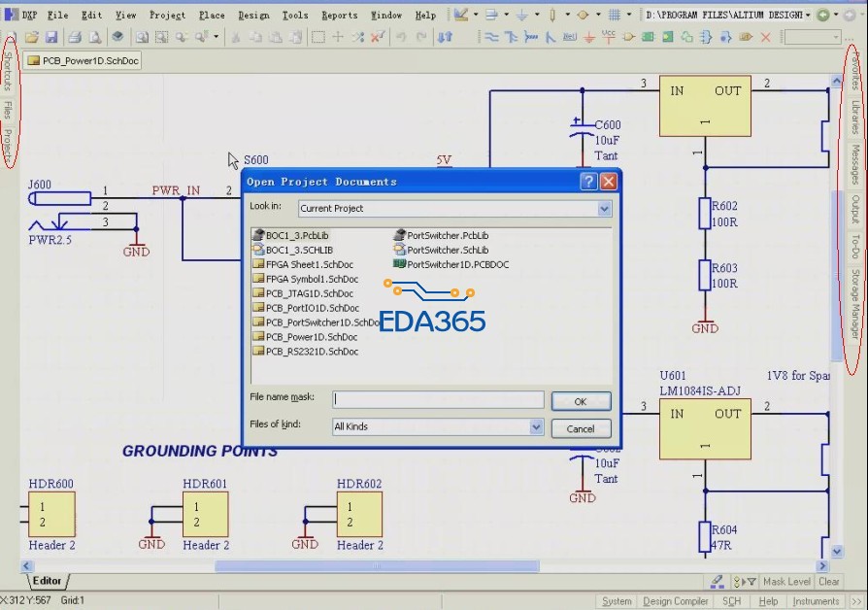Click Fit Document zoom icon
This screenshot has width=868, height=610.
click(142, 37)
